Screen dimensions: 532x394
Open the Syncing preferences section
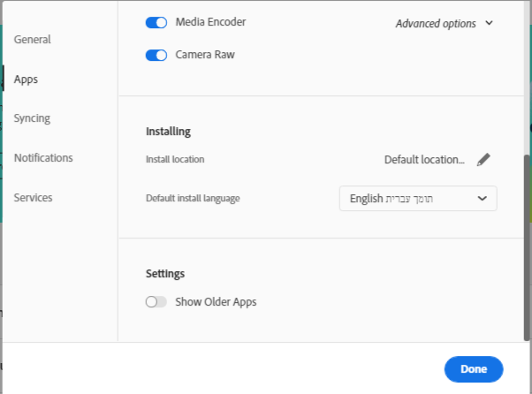(32, 118)
